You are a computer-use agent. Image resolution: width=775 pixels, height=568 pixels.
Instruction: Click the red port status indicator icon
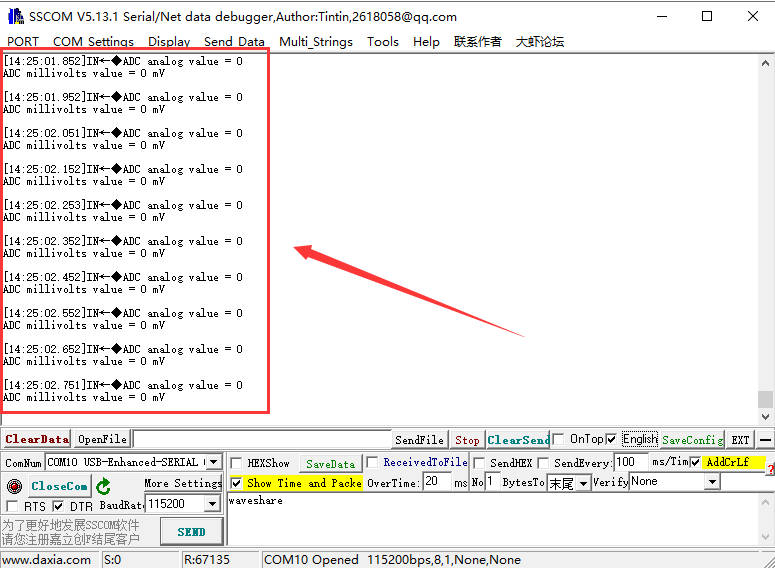coord(14,486)
